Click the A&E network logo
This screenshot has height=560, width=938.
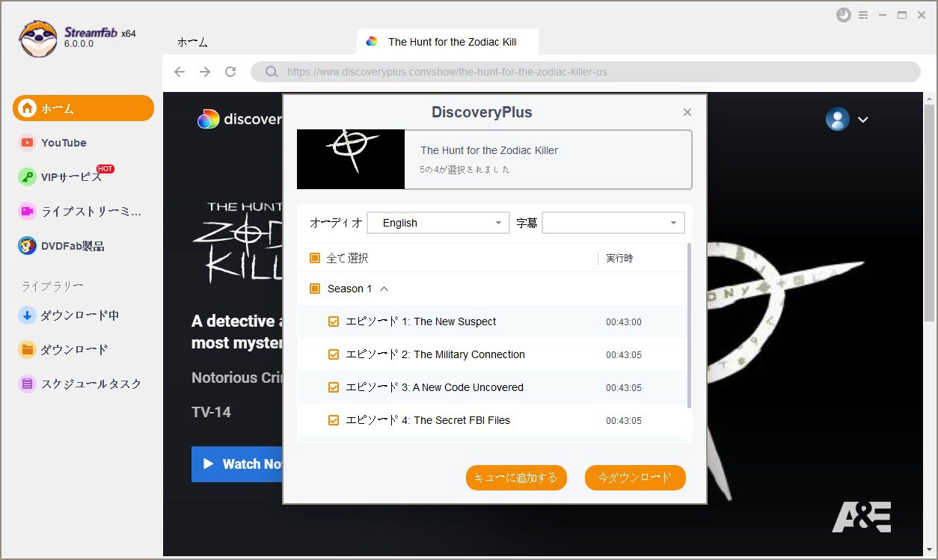[x=861, y=516]
